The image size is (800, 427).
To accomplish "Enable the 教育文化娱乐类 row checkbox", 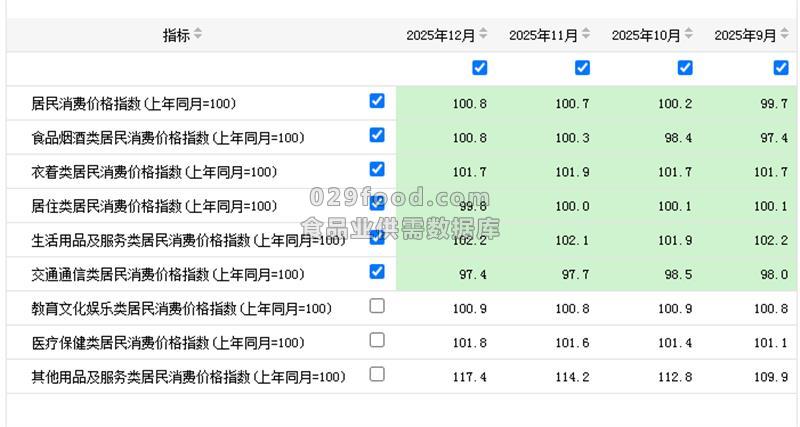I will (377, 306).
